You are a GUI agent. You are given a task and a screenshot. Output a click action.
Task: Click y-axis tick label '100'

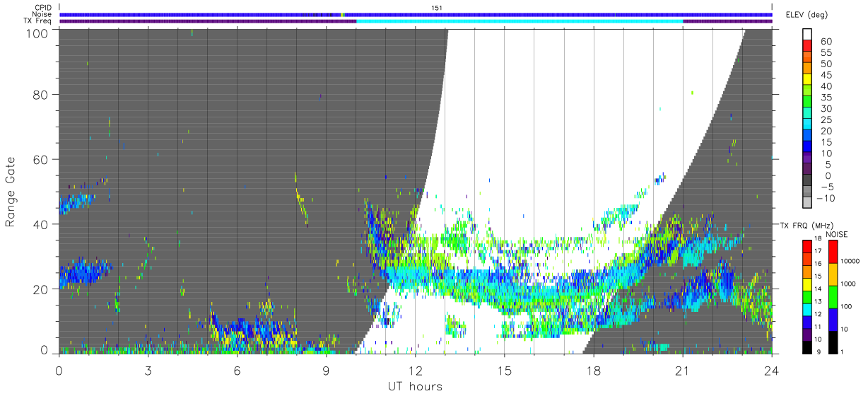point(37,32)
